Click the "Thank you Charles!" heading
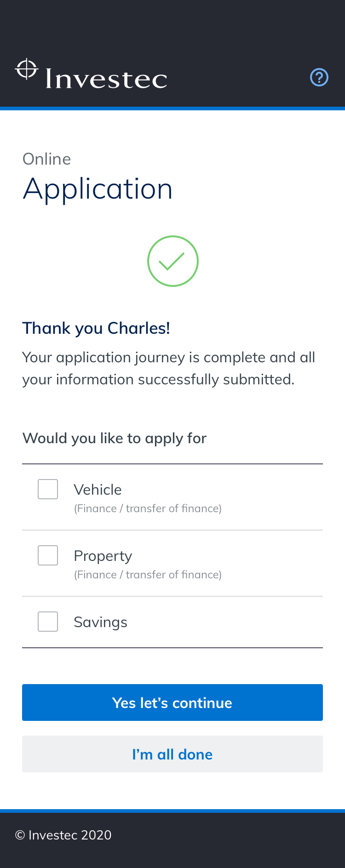This screenshot has width=345, height=868. tap(96, 328)
